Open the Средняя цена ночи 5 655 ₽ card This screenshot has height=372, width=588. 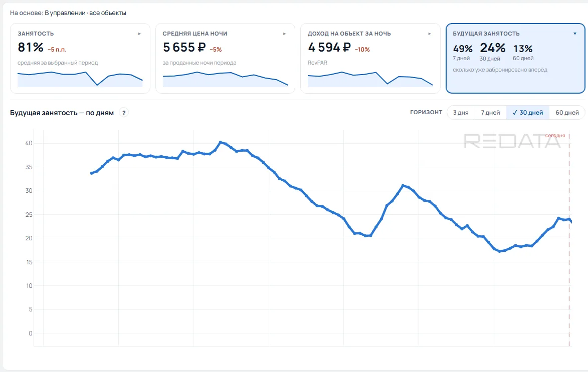pos(226,58)
